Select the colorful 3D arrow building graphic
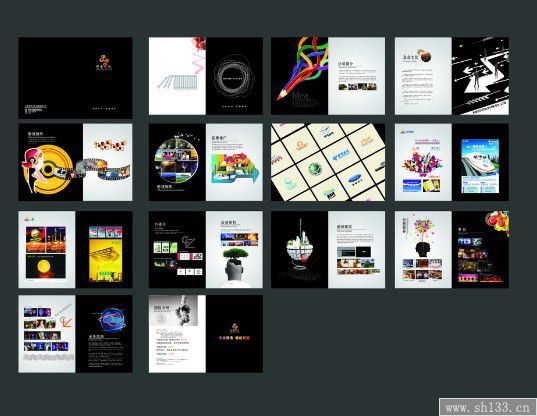This screenshot has width=537, height=416. [x=235, y=168]
